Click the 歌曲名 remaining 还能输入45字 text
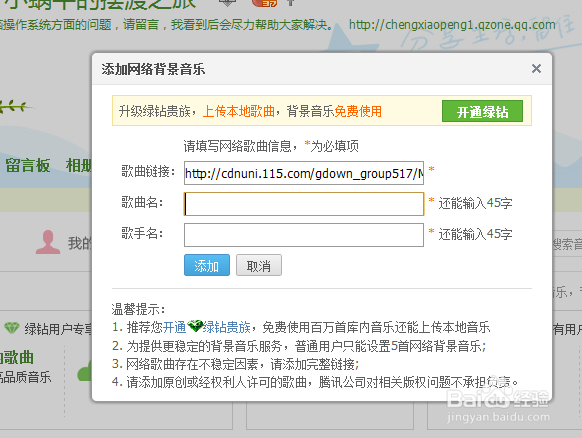The height and width of the screenshot is (438, 582). [x=475, y=203]
